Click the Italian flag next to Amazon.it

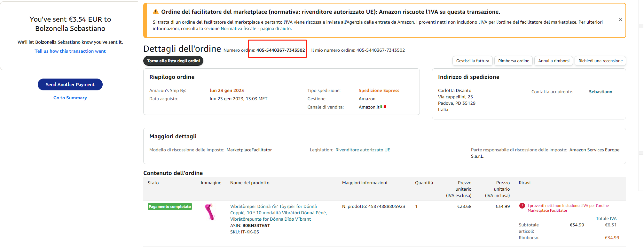pyautogui.click(x=383, y=107)
